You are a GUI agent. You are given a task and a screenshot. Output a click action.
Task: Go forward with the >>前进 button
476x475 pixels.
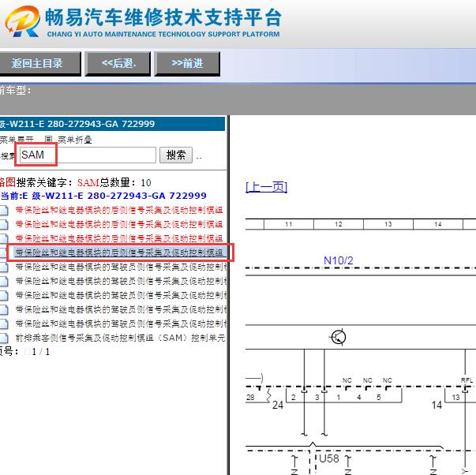tap(187, 63)
